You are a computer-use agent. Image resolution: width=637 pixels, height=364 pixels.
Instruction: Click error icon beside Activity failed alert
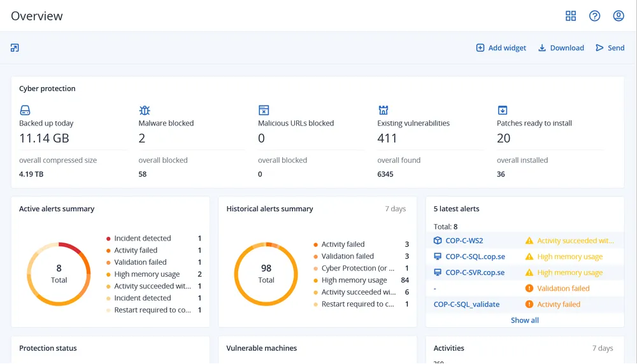529,304
